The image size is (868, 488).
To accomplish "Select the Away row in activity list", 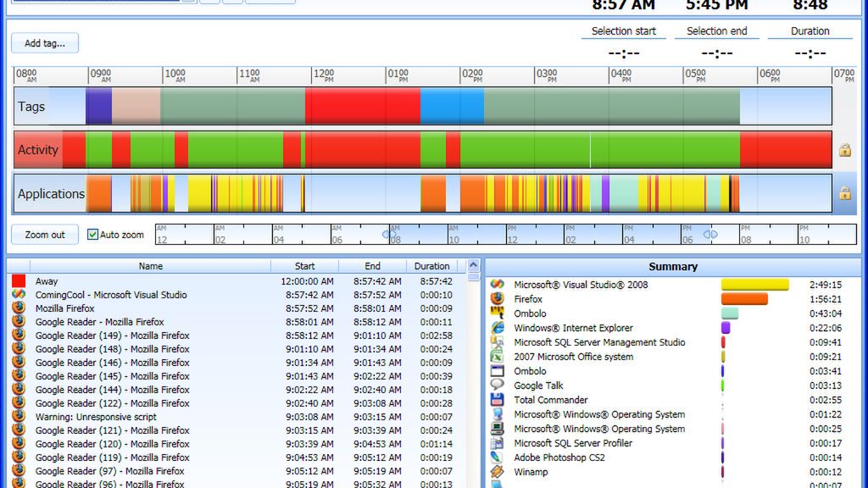I will coord(236,281).
